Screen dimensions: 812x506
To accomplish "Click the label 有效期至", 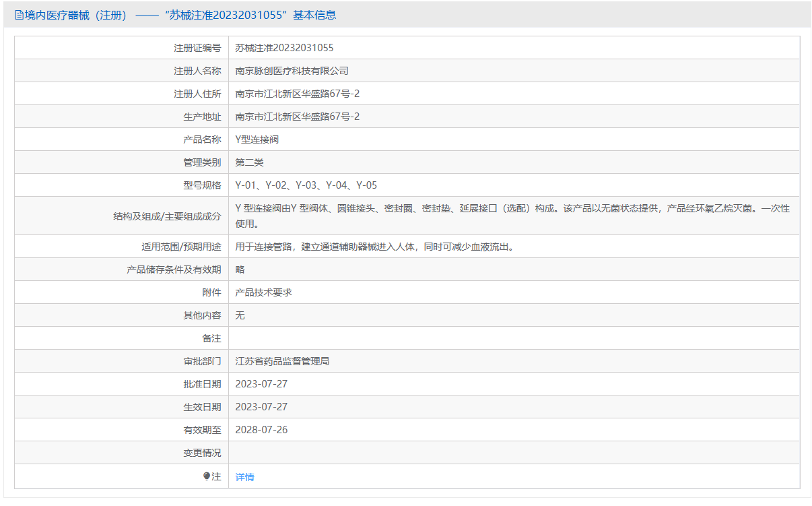I will pos(202,430).
